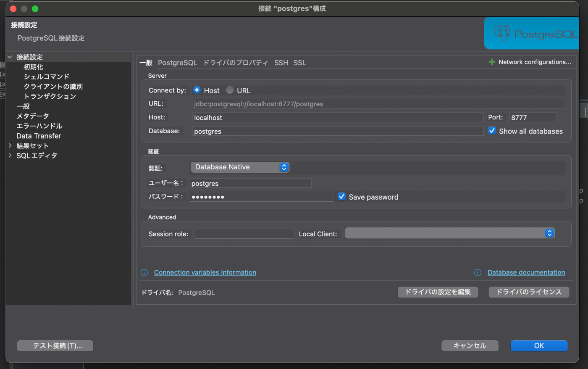Open the SSH tab
The width and height of the screenshot is (588, 369).
coord(281,63)
